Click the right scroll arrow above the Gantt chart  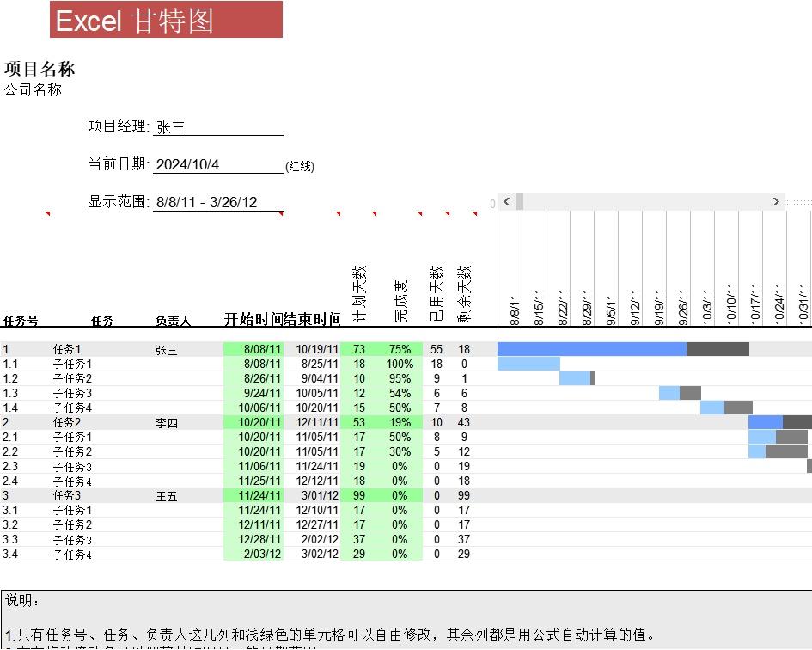(775, 202)
